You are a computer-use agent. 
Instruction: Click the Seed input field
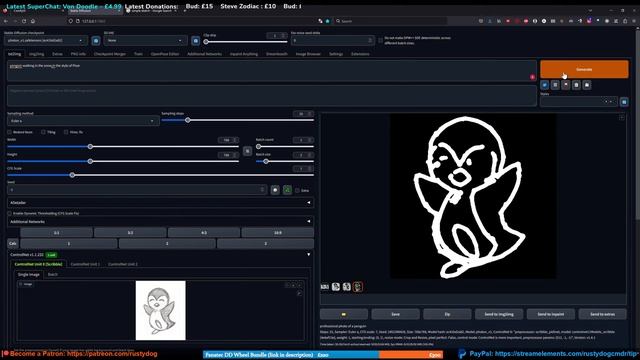point(137,190)
